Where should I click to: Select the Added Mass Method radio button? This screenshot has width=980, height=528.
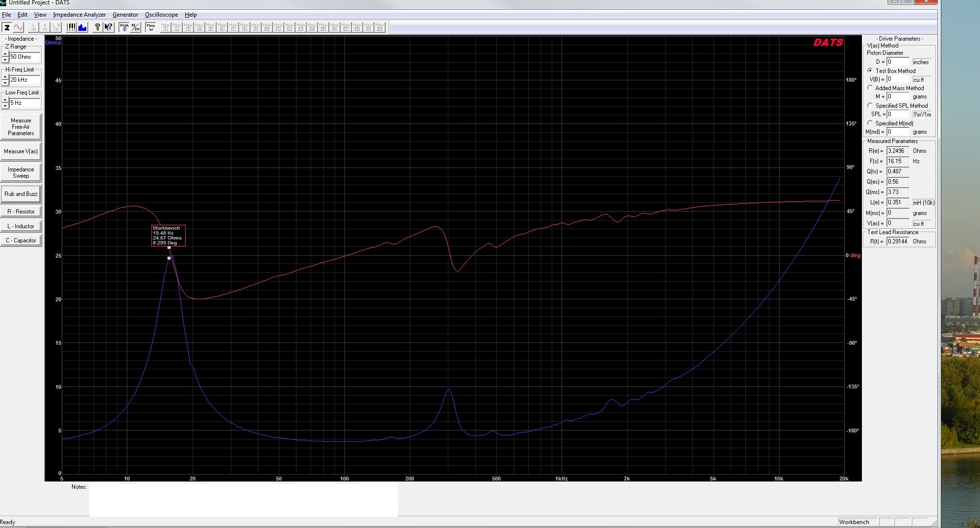[870, 88]
